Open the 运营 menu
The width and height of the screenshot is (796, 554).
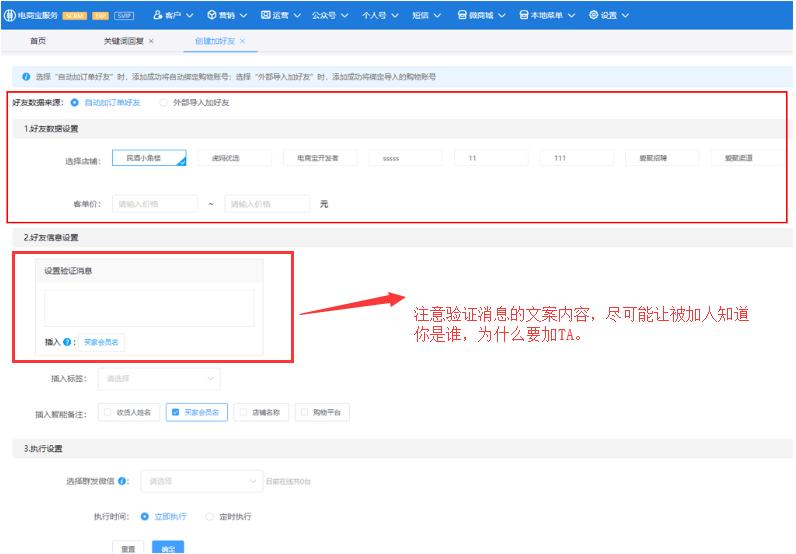(281, 15)
